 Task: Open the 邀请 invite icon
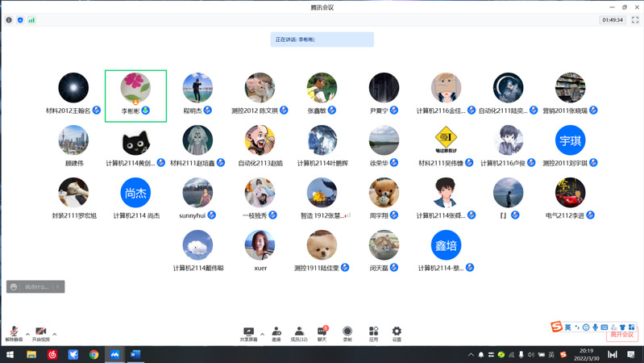click(x=276, y=333)
